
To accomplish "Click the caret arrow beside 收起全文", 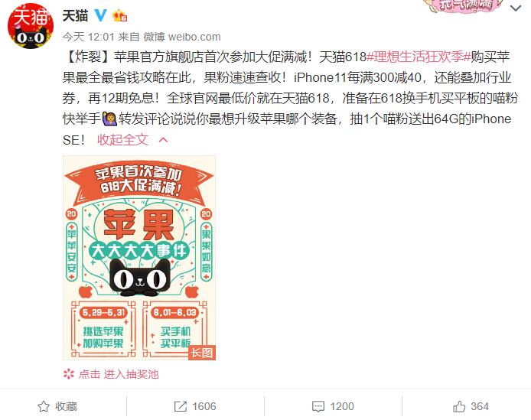I will (x=163, y=139).
